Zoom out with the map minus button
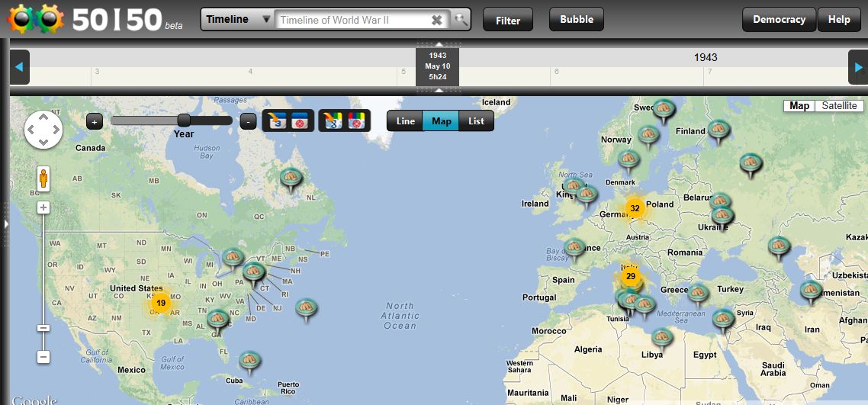 [43, 357]
